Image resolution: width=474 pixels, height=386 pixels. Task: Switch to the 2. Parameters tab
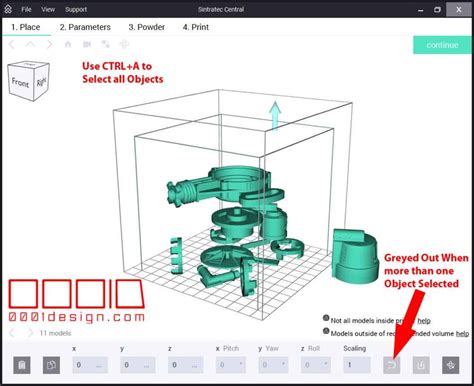pyautogui.click(x=85, y=27)
